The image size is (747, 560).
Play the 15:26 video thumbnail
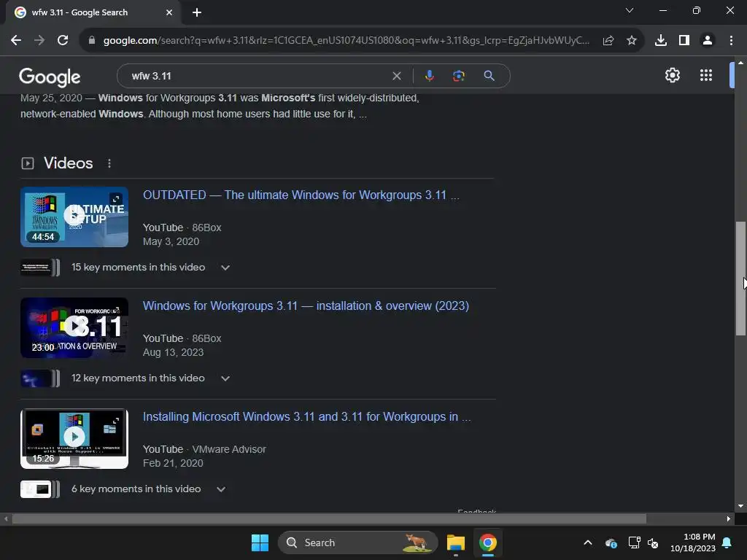pos(74,438)
